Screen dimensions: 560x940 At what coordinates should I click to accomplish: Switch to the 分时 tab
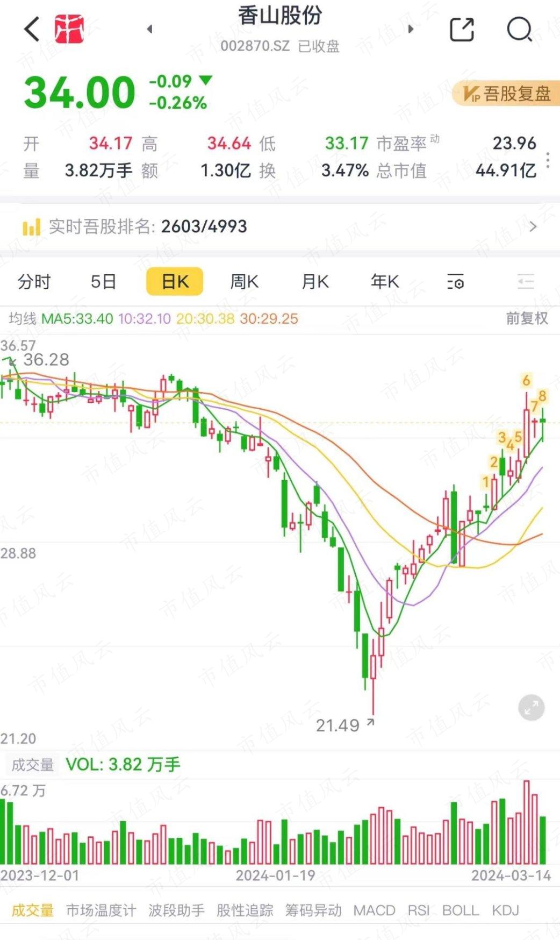(x=34, y=281)
